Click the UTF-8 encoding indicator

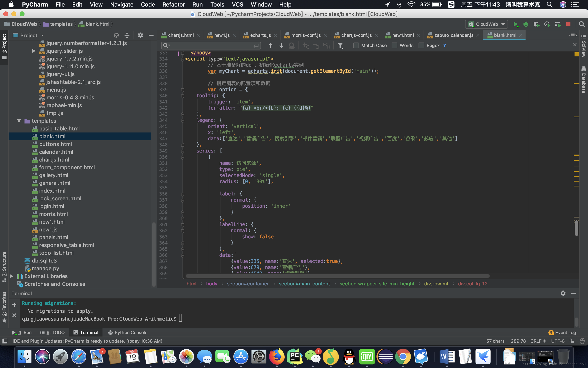coord(558,341)
